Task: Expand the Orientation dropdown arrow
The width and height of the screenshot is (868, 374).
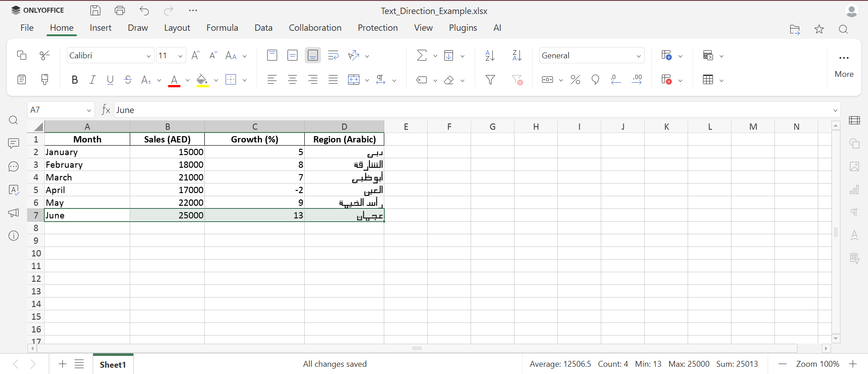Action: pyautogui.click(x=367, y=56)
